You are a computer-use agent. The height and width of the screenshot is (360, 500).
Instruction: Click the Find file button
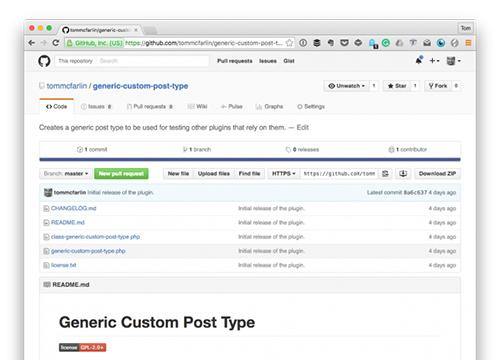tap(249, 174)
